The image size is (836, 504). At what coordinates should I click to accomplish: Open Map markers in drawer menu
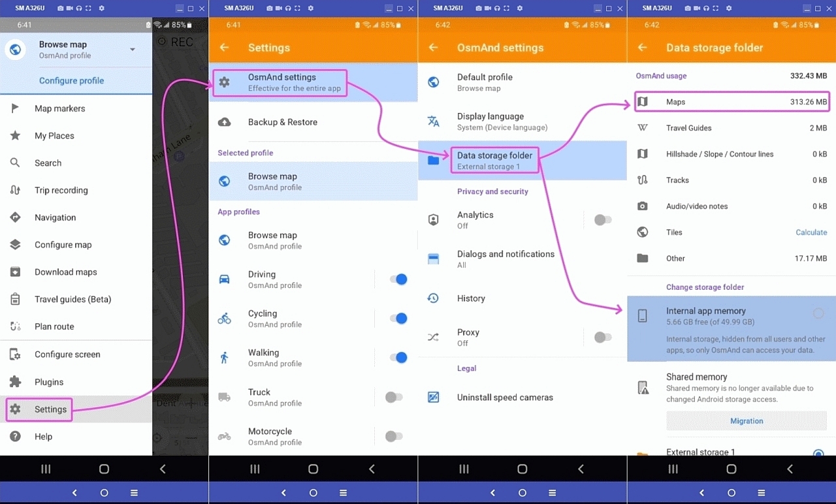(x=76, y=108)
